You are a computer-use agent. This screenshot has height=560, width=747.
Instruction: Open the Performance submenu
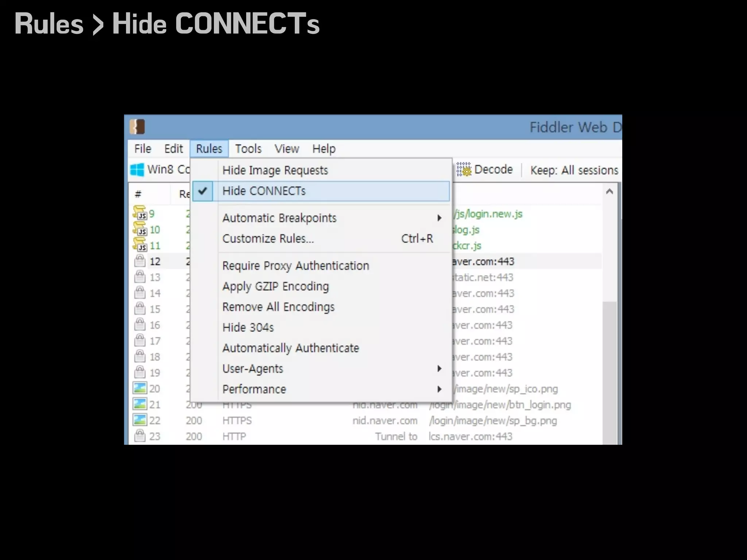(x=254, y=389)
